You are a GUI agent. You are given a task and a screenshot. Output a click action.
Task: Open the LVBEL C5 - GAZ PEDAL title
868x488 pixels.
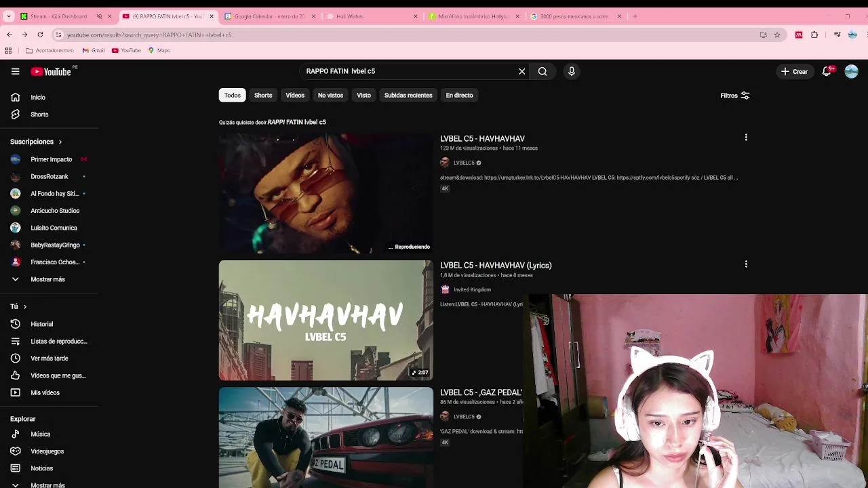481,392
